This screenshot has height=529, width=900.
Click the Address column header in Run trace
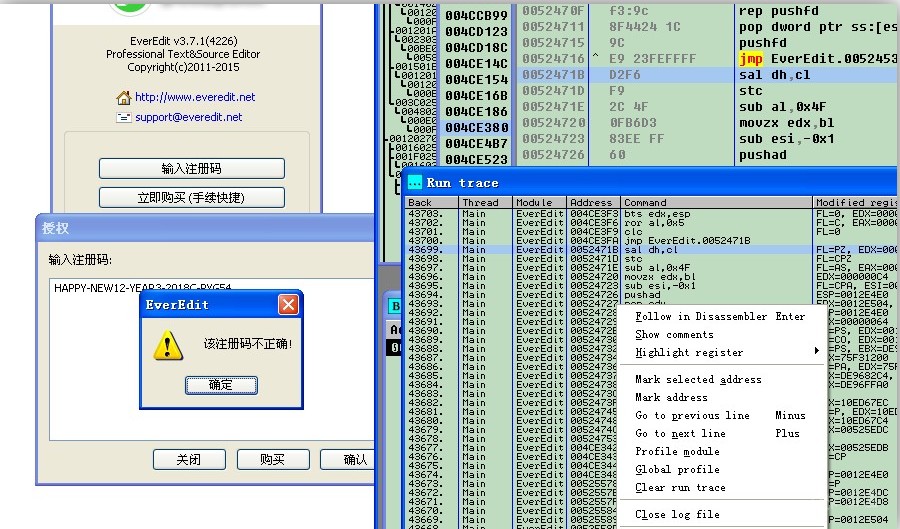tap(593, 203)
